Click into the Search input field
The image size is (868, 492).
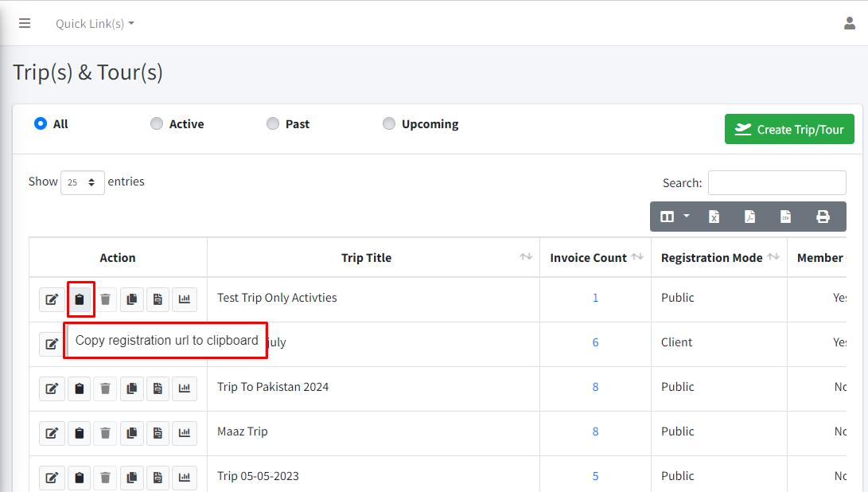click(777, 182)
